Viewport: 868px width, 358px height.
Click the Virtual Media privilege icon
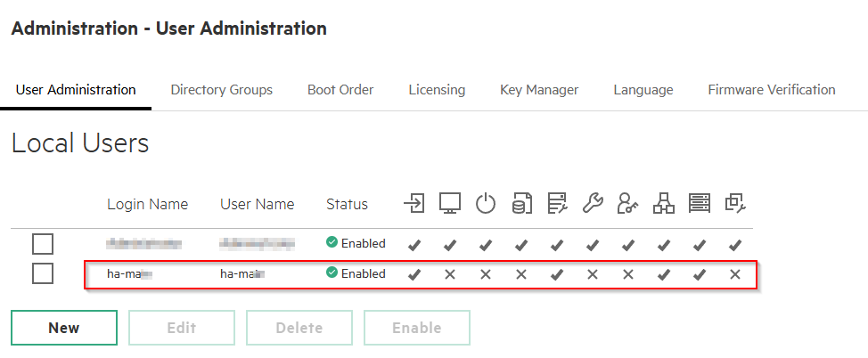(x=521, y=204)
